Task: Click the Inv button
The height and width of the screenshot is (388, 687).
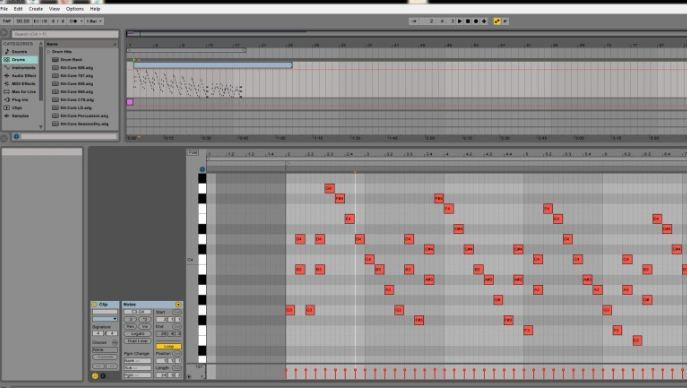Action: (x=145, y=327)
